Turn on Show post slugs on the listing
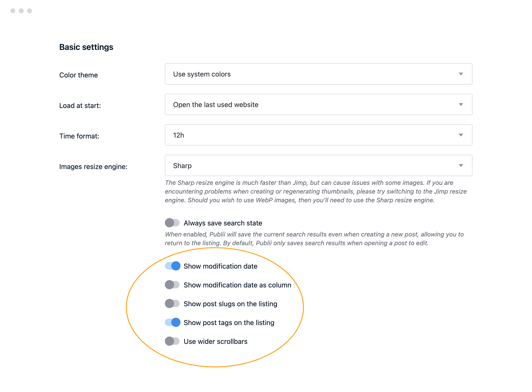This screenshot has width=532, height=392. click(x=172, y=304)
